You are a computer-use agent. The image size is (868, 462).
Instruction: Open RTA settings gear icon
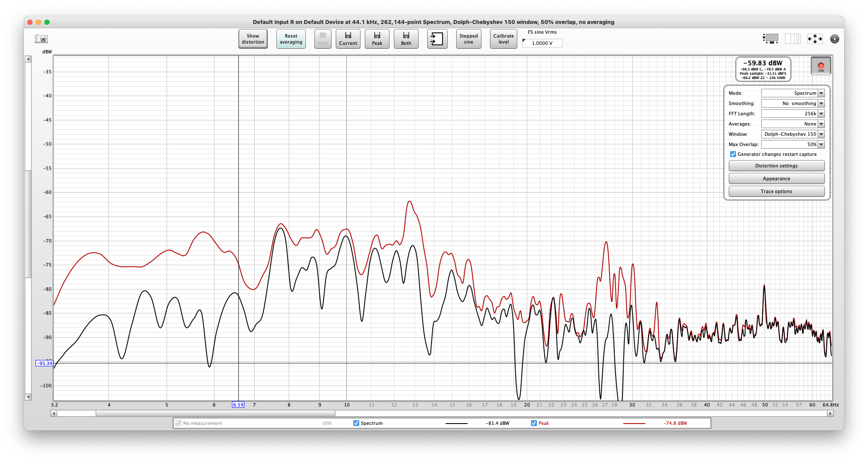click(835, 39)
